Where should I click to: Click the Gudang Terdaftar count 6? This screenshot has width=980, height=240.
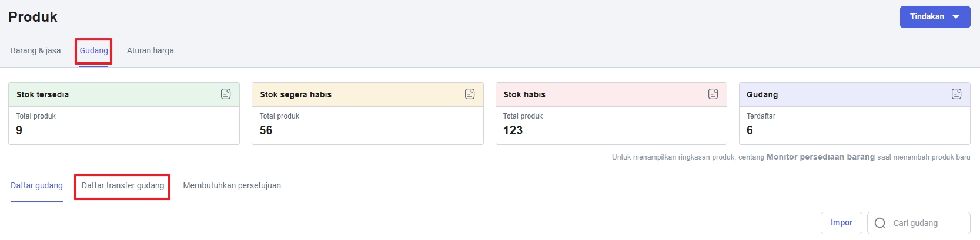pos(750,130)
